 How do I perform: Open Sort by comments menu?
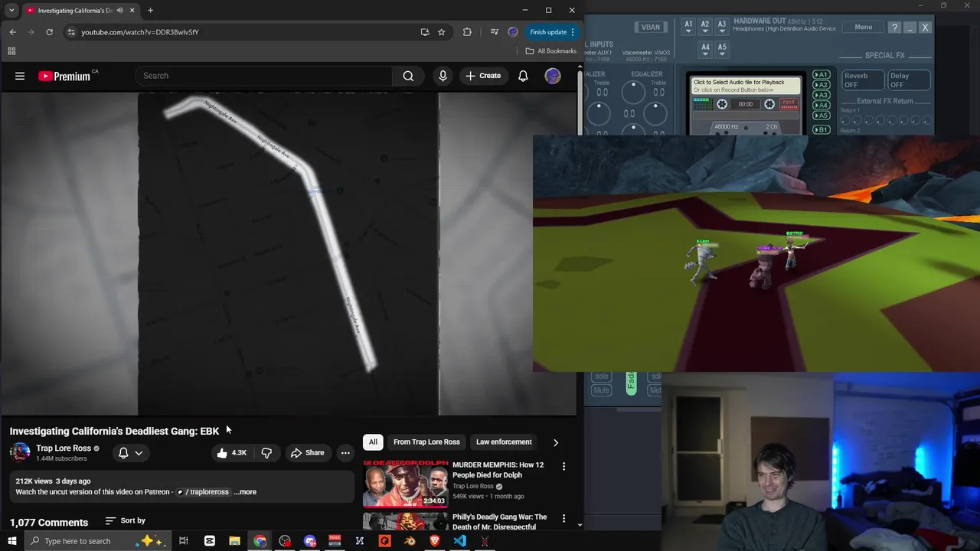125,520
